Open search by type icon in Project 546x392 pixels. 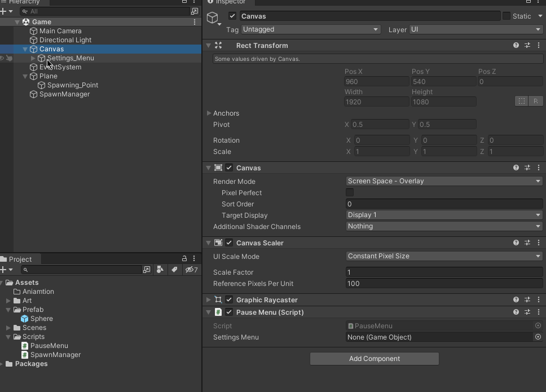(160, 270)
